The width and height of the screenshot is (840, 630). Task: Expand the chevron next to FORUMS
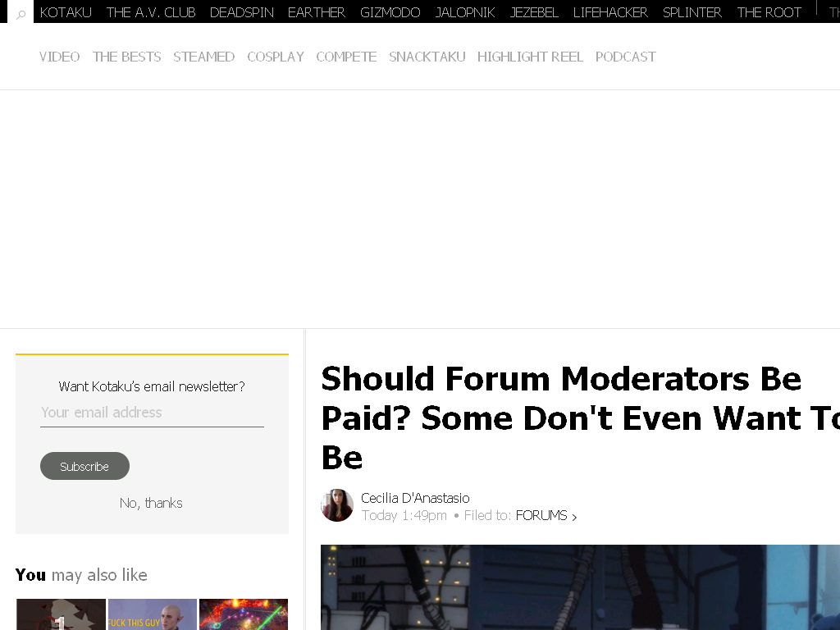574,517
